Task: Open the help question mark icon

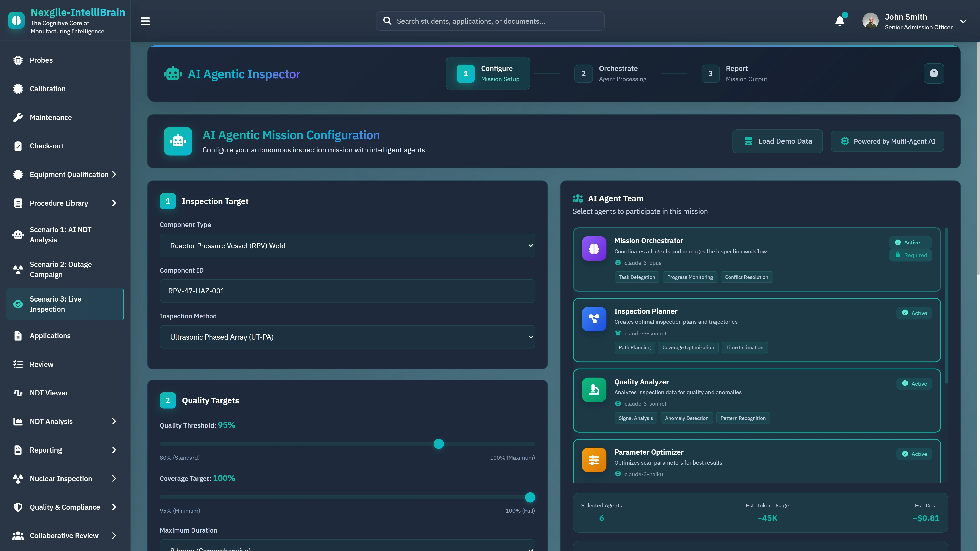Action: click(934, 73)
